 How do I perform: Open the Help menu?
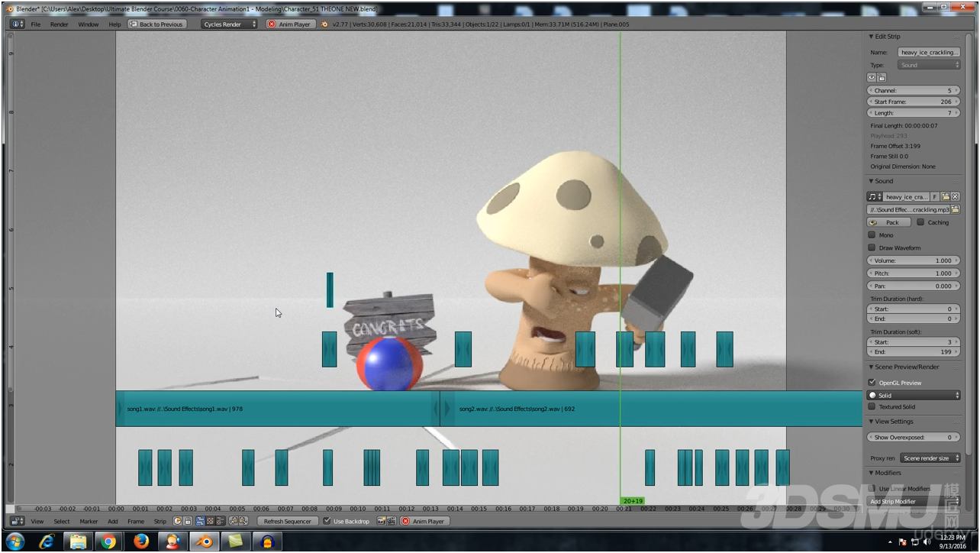tap(114, 24)
